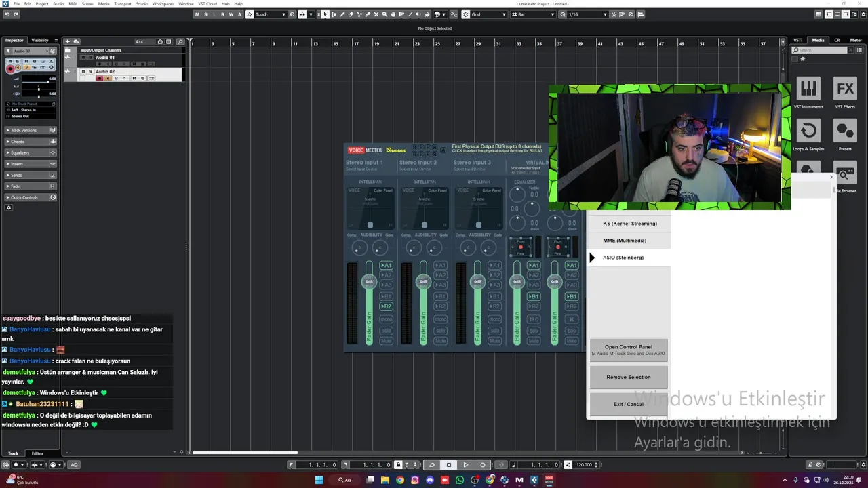Expand the Chords inspector section
This screenshot has width=868, height=488.
click(31, 142)
